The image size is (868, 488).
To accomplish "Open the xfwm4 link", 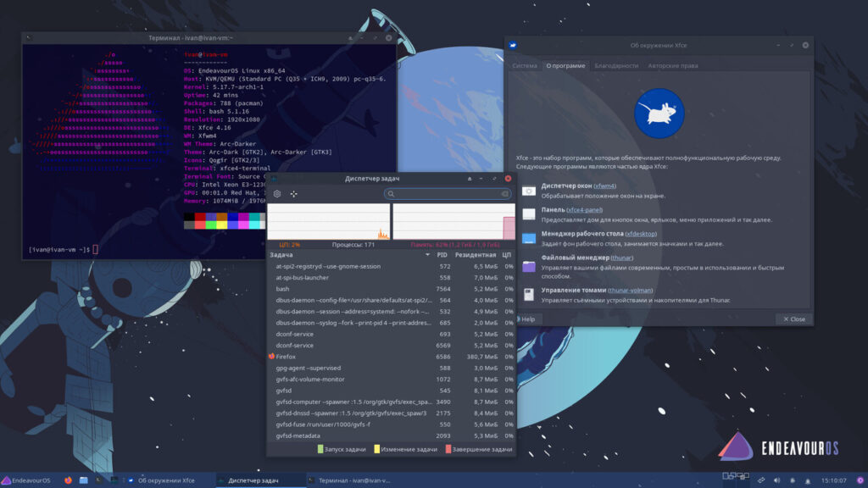I will [604, 186].
